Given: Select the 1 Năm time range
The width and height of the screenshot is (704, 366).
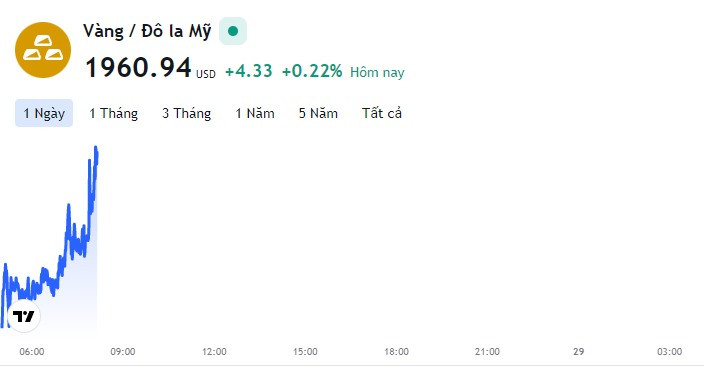Looking at the screenshot, I should point(255,113).
